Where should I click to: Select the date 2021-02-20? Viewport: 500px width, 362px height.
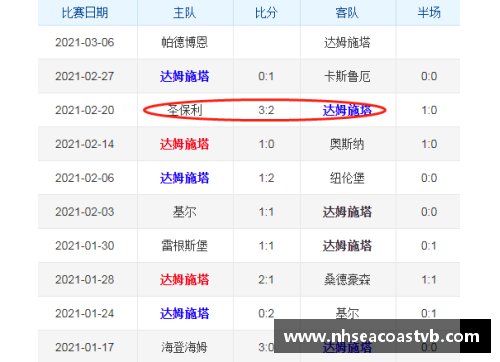(x=85, y=110)
